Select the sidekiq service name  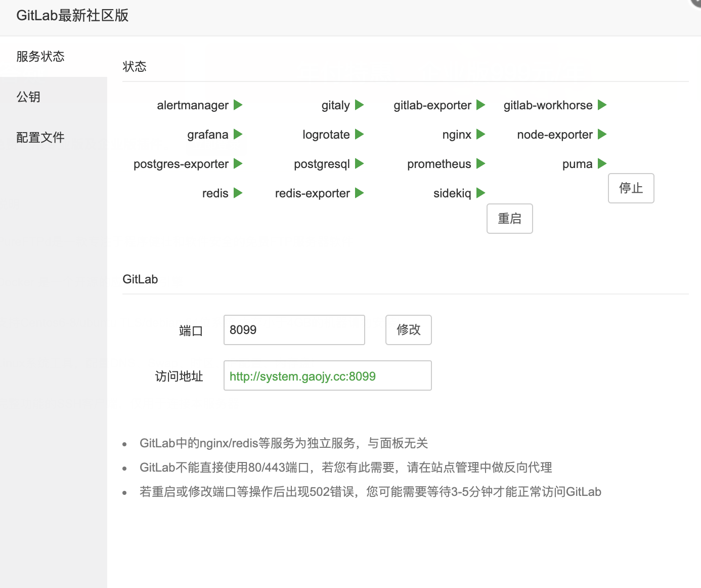(x=452, y=193)
